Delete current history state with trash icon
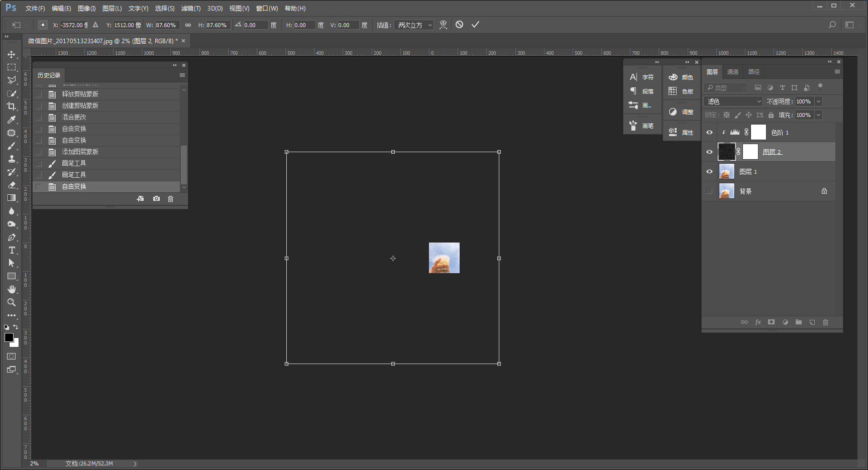The image size is (868, 470). [170, 199]
